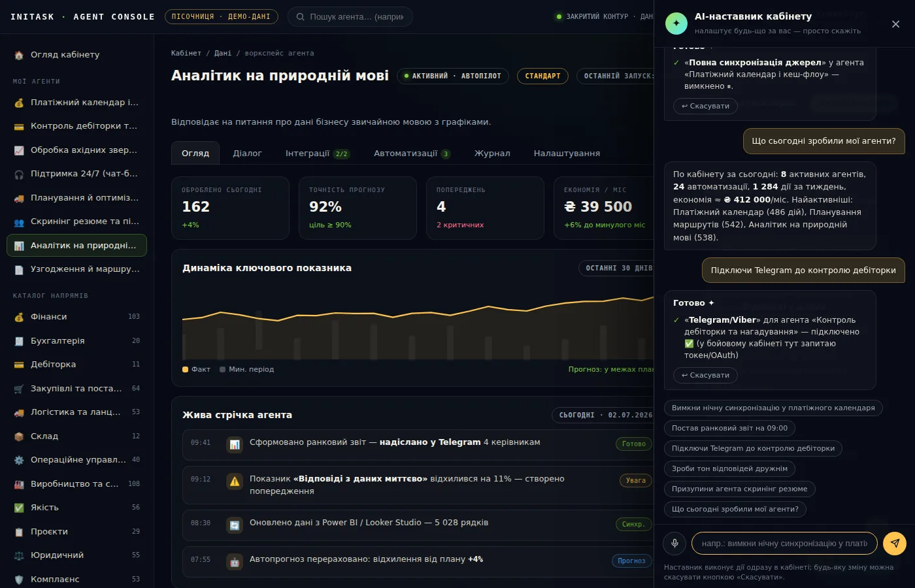Focus the mentor message input field
This screenshot has width=915, height=588.
[784, 544]
